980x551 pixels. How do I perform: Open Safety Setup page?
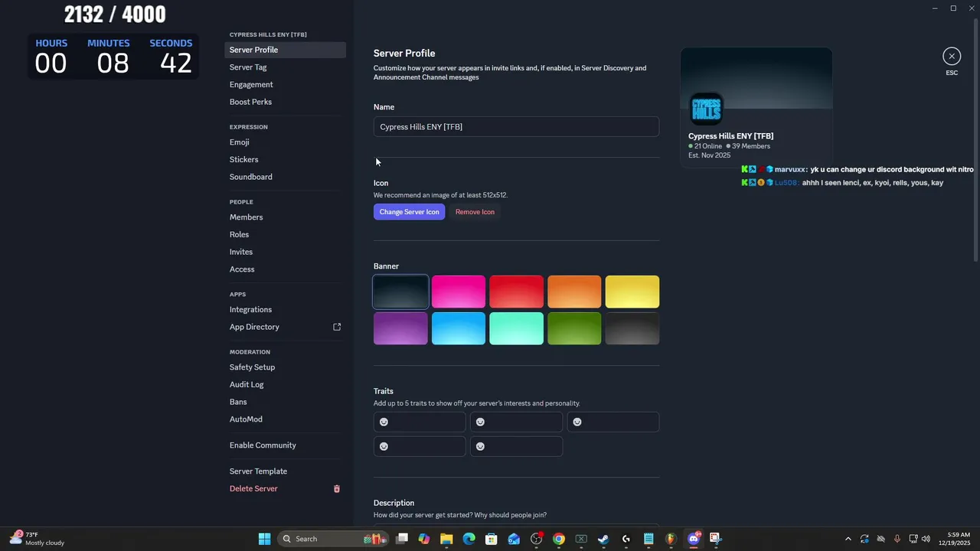[285, 367]
